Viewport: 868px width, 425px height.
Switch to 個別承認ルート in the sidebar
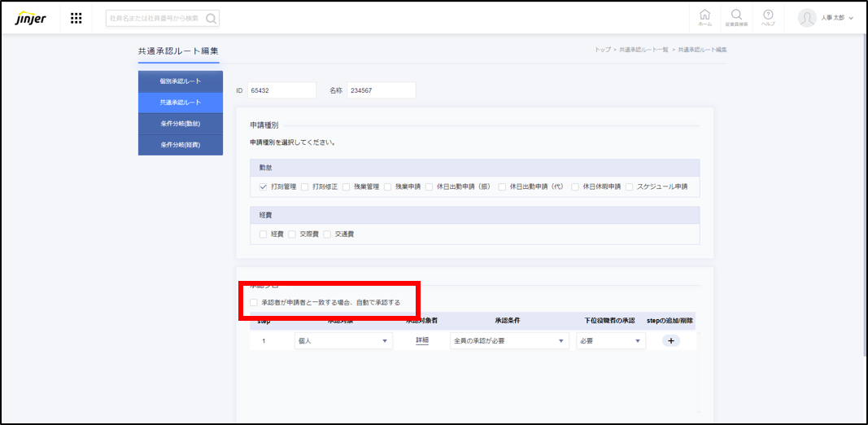pyautogui.click(x=180, y=81)
